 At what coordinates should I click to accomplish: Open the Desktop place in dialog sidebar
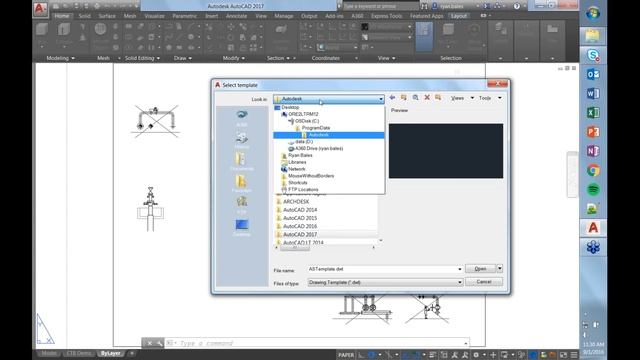click(242, 228)
